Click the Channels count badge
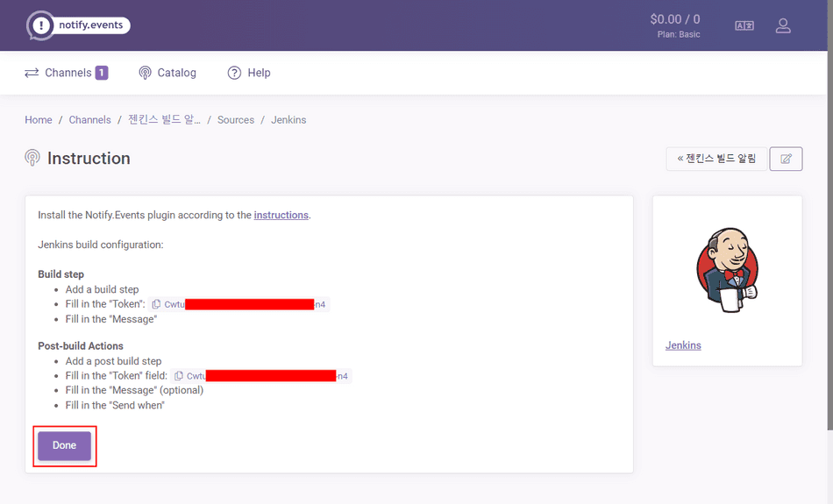The height and width of the screenshot is (504, 833). [x=102, y=73]
